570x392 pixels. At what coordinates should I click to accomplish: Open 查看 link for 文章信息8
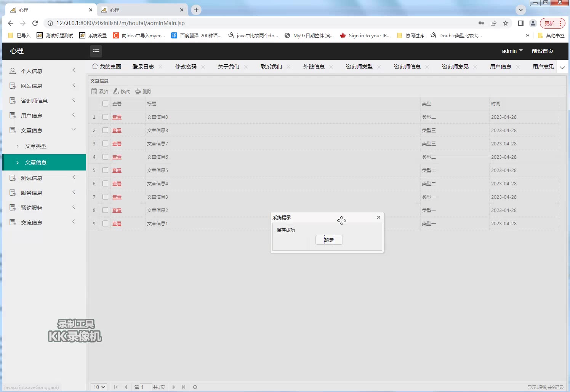(117, 131)
